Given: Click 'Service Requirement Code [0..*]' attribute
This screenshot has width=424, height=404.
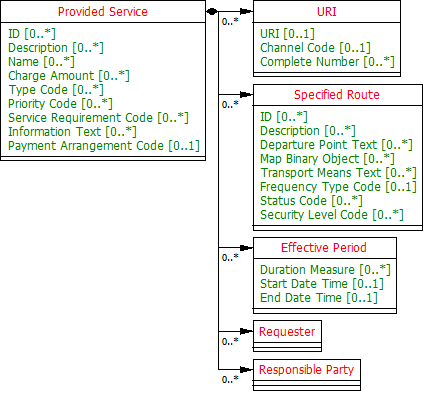Looking at the screenshot, I should click(x=98, y=118).
